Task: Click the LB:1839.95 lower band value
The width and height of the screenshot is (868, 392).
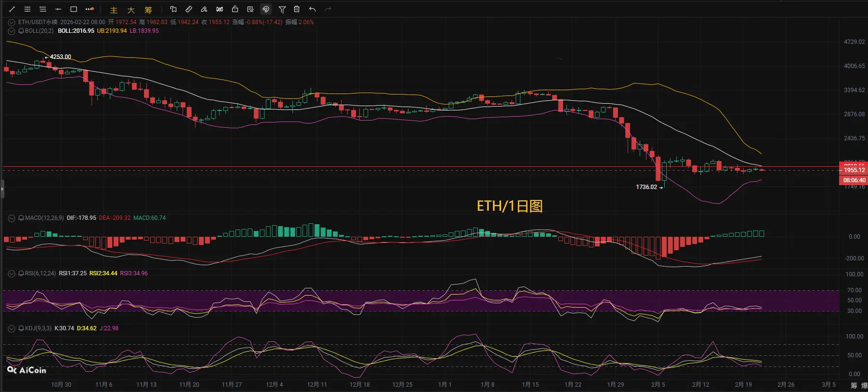Action: point(144,31)
